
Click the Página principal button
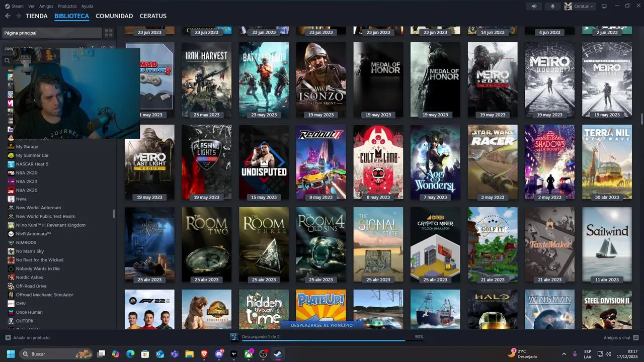tap(51, 33)
